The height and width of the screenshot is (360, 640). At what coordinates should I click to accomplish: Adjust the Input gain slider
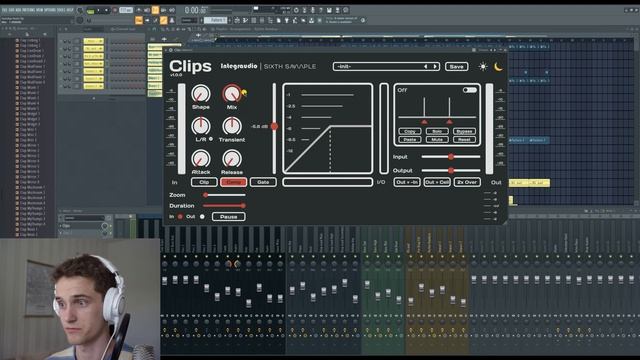click(x=451, y=157)
